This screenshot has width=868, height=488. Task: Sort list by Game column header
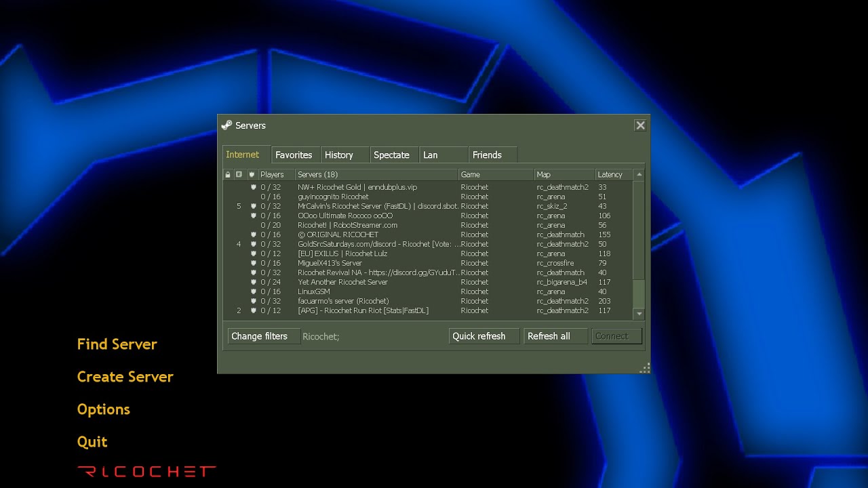click(496, 175)
